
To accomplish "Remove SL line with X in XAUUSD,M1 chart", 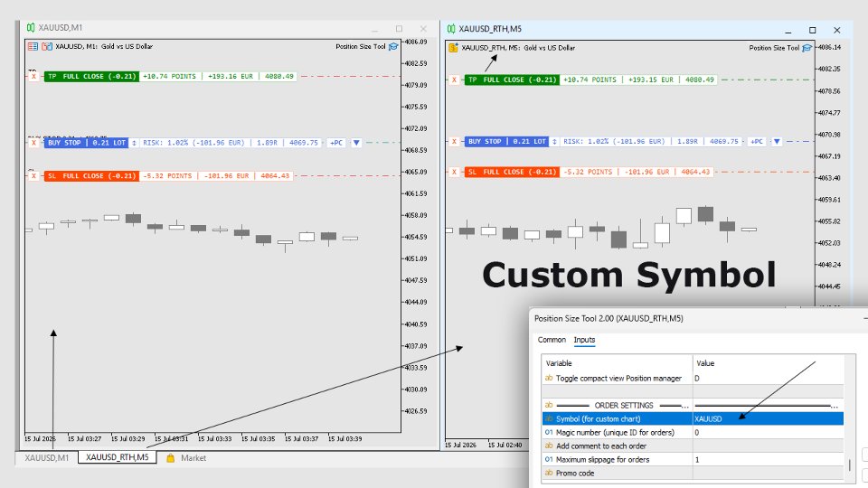I will 33,176.
